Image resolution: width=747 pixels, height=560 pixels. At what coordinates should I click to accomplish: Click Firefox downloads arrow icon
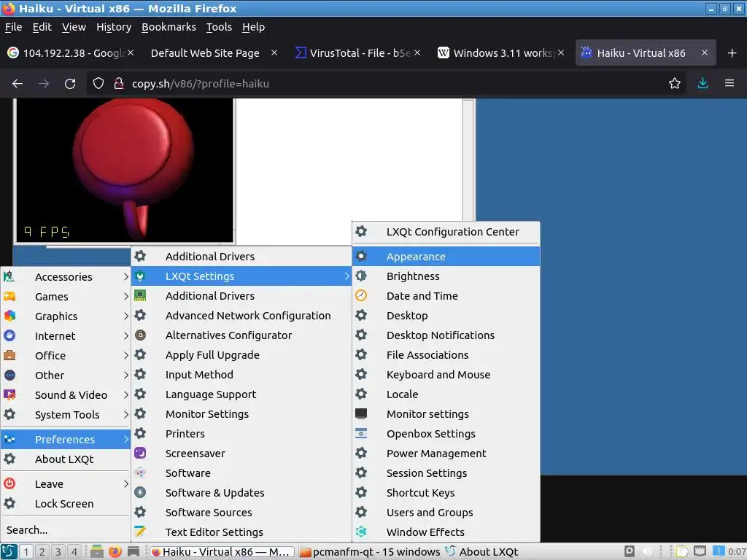[703, 83]
